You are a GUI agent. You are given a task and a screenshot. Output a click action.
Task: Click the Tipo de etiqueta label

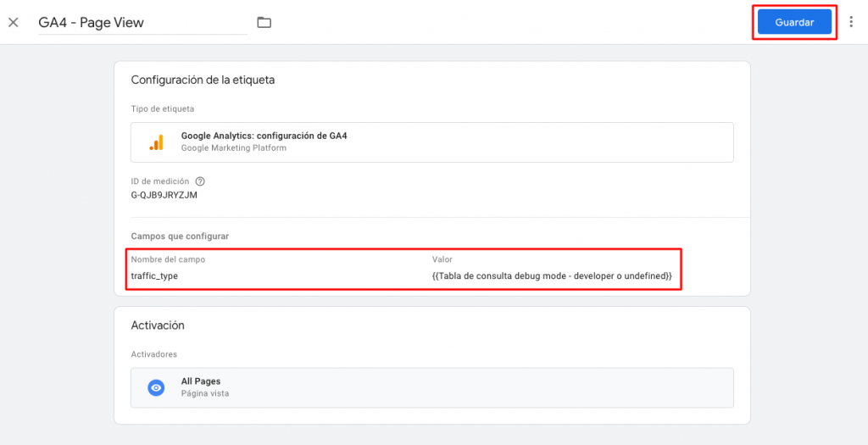(162, 109)
